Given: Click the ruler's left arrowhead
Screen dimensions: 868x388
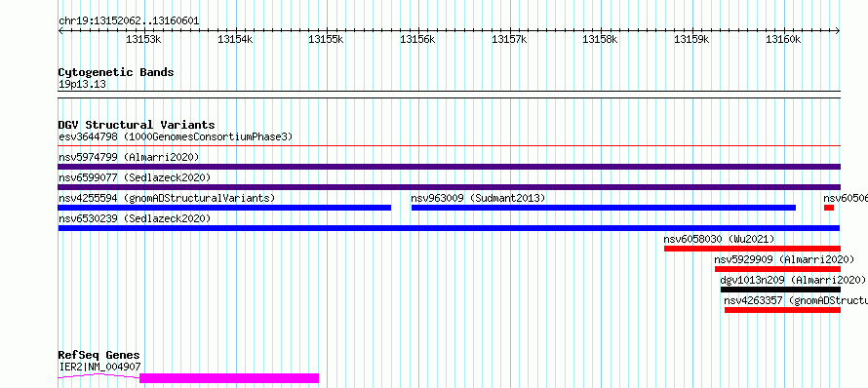Looking at the screenshot, I should click(60, 31).
